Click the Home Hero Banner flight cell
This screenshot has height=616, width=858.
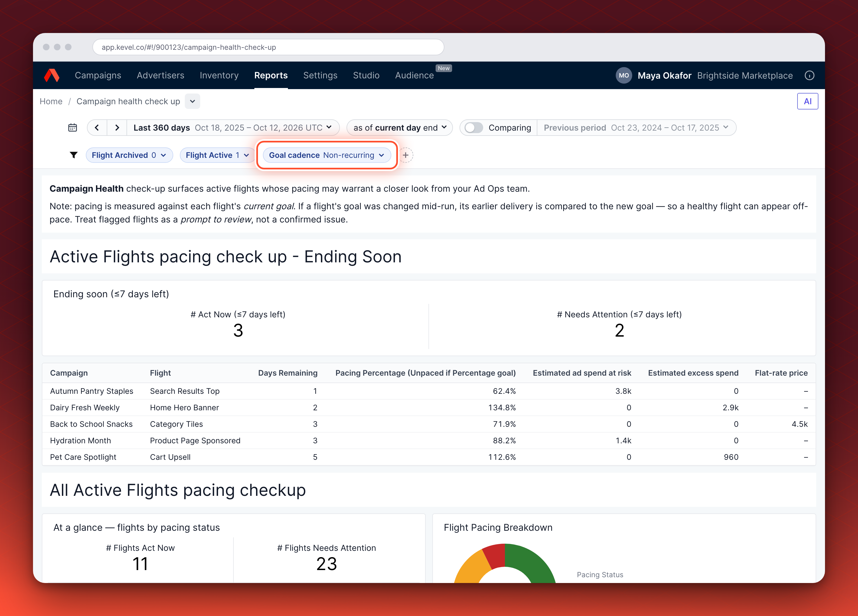184,408
